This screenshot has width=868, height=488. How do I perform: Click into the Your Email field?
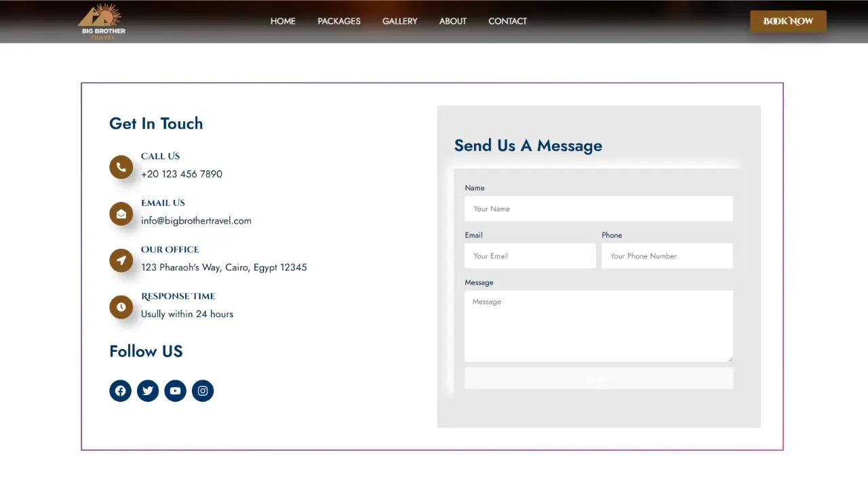point(530,256)
